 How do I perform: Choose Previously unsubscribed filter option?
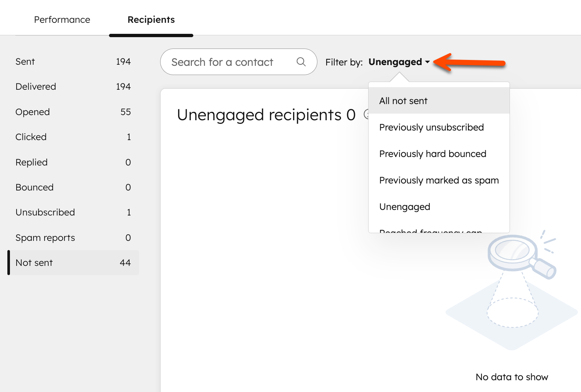pyautogui.click(x=431, y=127)
